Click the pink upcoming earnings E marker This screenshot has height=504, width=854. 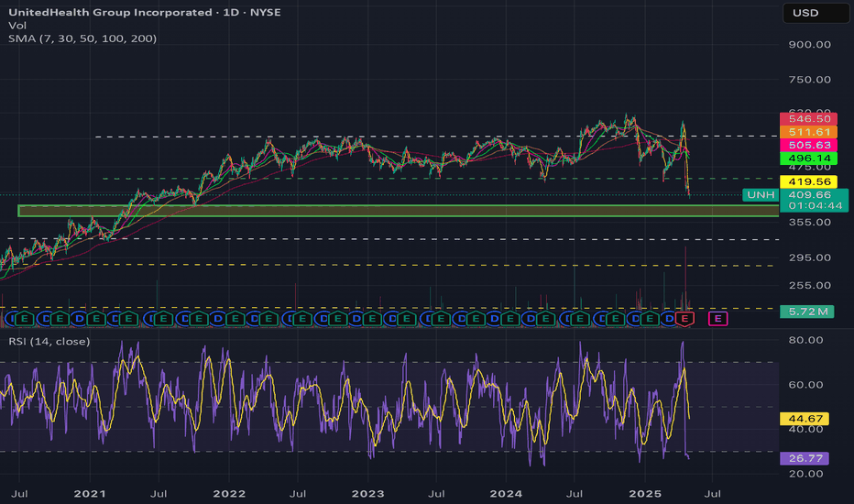coord(717,319)
